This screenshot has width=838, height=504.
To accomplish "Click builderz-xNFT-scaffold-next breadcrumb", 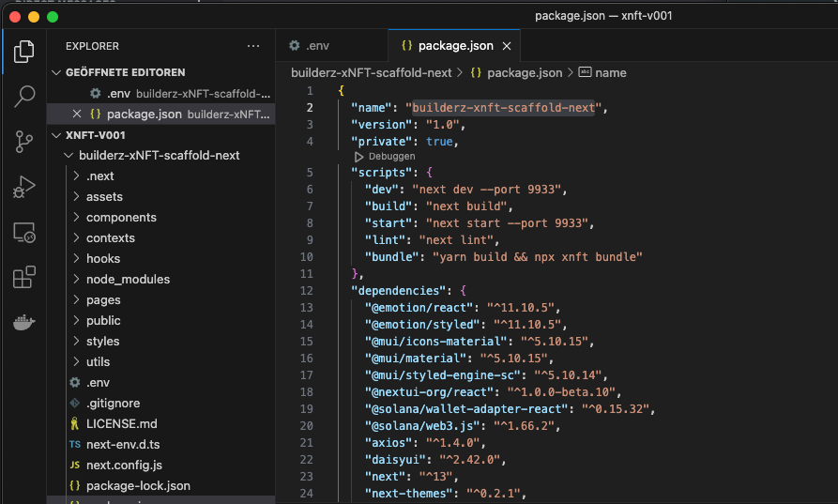I will pyautogui.click(x=371, y=72).
